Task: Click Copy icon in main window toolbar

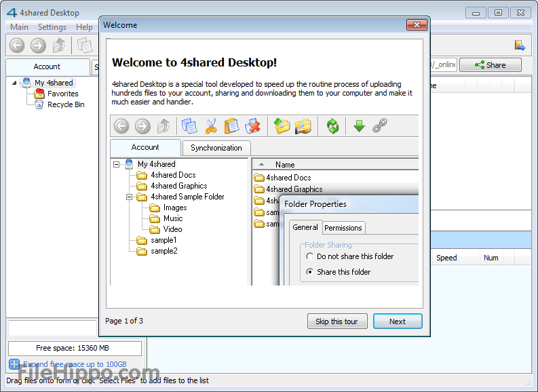Action: (85, 45)
